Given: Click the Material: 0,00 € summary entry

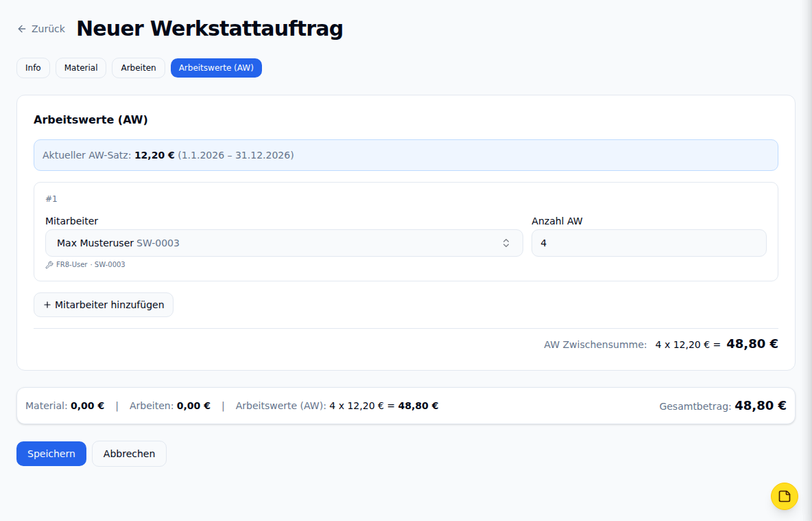Looking at the screenshot, I should coord(64,406).
